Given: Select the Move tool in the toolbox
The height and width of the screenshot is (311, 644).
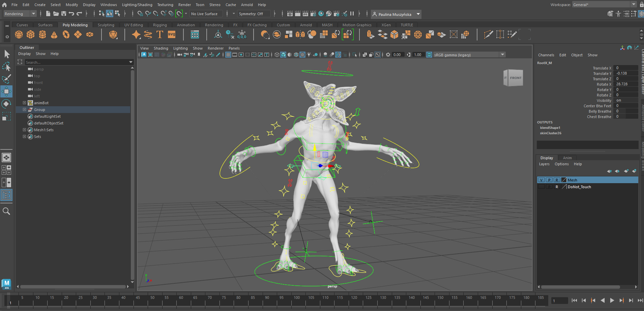Looking at the screenshot, I should pos(6,91).
